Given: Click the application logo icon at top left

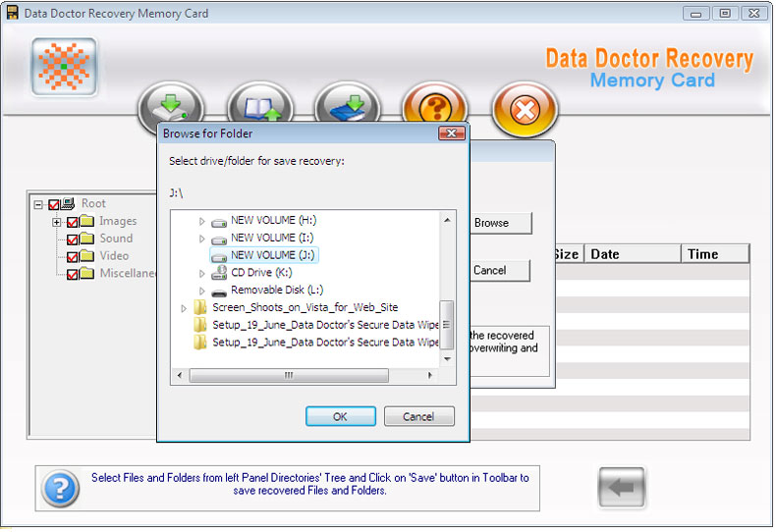Looking at the screenshot, I should point(64,67).
